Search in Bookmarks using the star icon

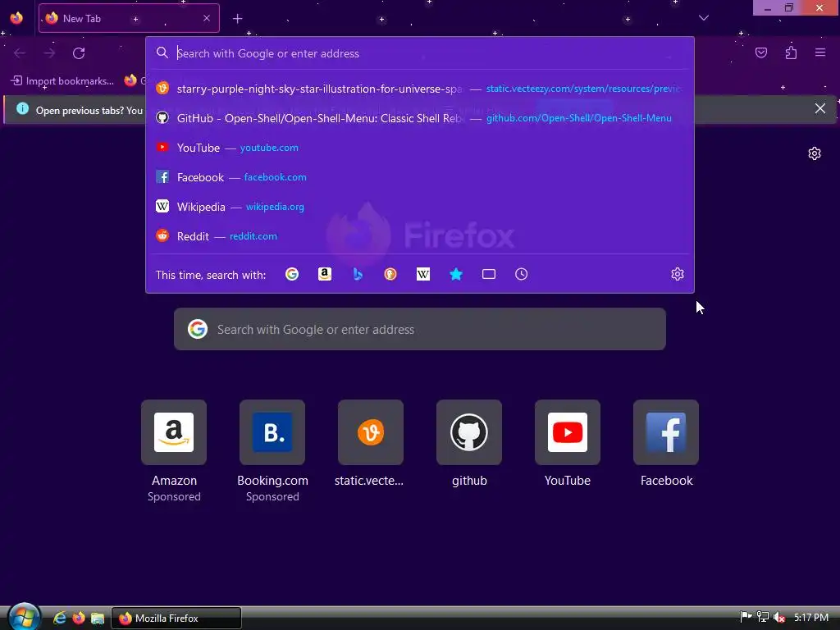[456, 274]
